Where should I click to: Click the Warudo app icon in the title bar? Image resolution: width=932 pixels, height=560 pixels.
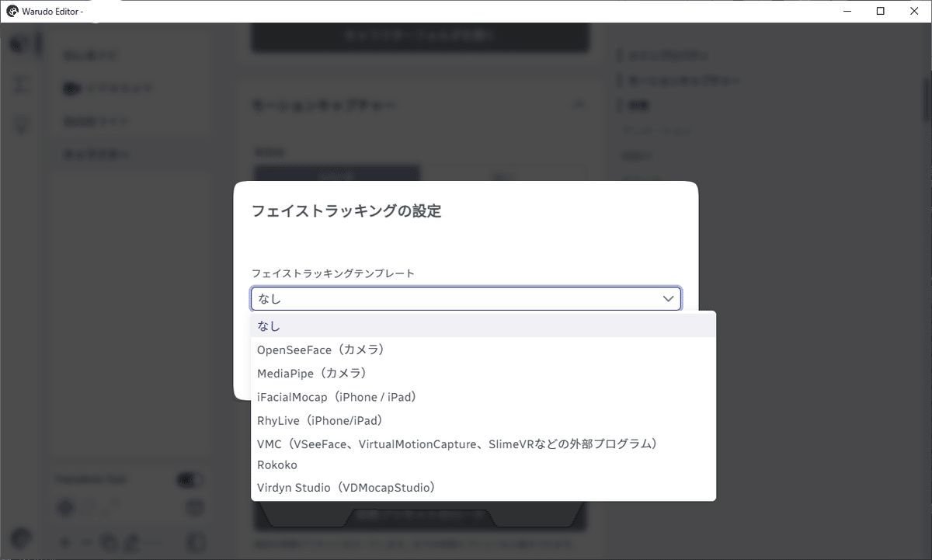(x=12, y=11)
